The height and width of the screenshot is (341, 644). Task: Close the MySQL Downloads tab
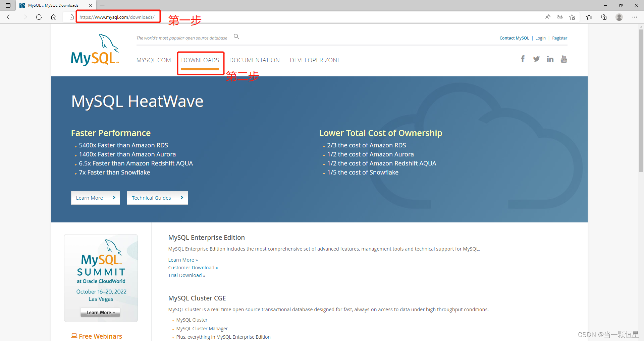click(91, 5)
